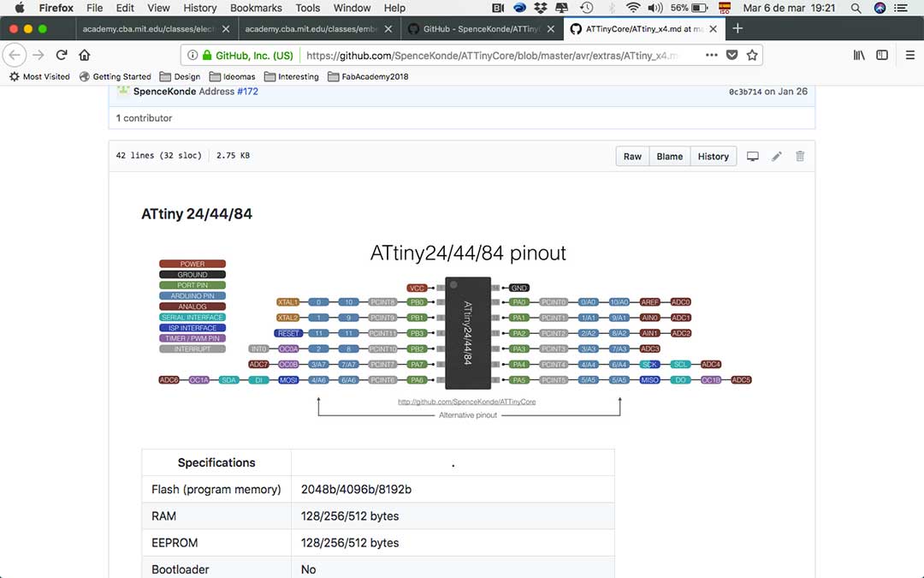This screenshot has width=924, height=578.
Task: Open Most Visited bookmarks
Action: click(x=39, y=77)
